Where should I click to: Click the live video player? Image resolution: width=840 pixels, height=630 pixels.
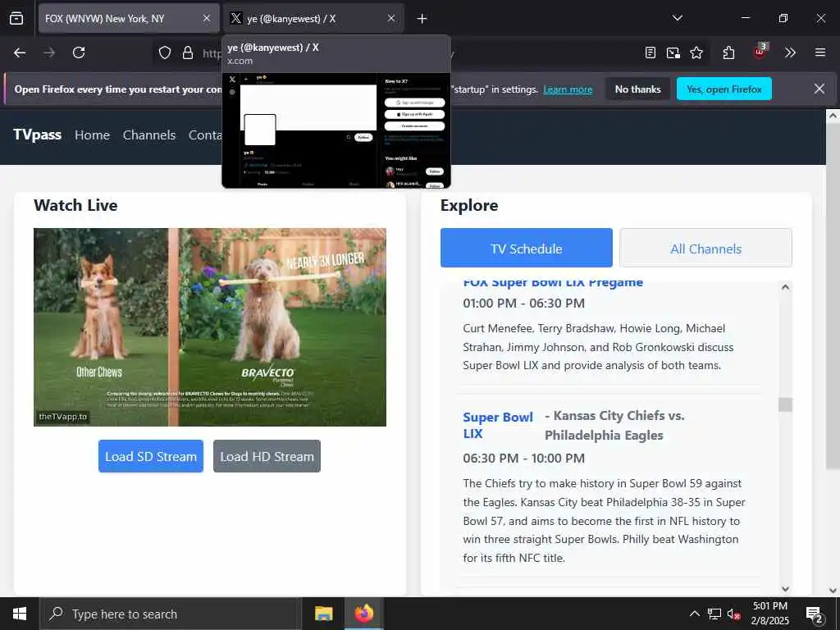click(x=209, y=327)
